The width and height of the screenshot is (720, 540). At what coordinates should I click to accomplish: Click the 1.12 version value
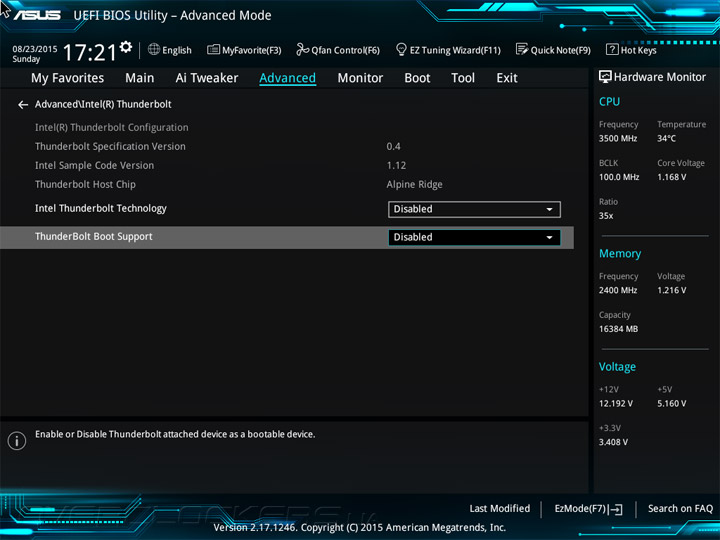click(396, 166)
